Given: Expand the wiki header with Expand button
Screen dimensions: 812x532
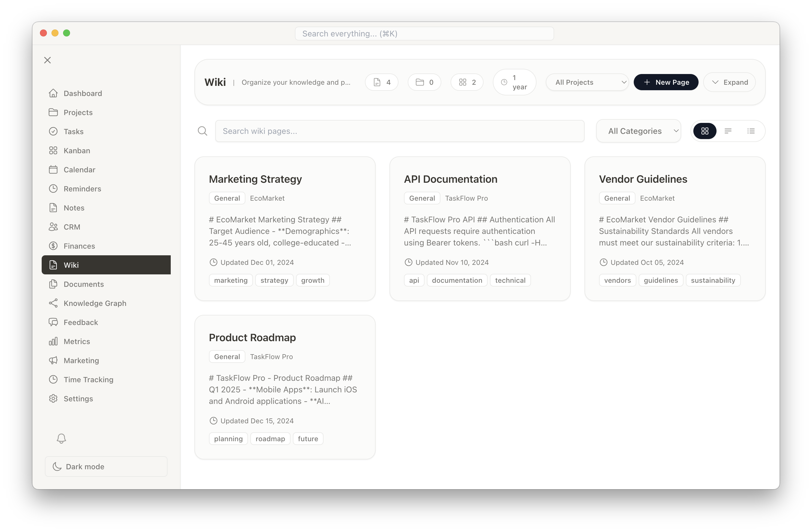Looking at the screenshot, I should click(730, 82).
